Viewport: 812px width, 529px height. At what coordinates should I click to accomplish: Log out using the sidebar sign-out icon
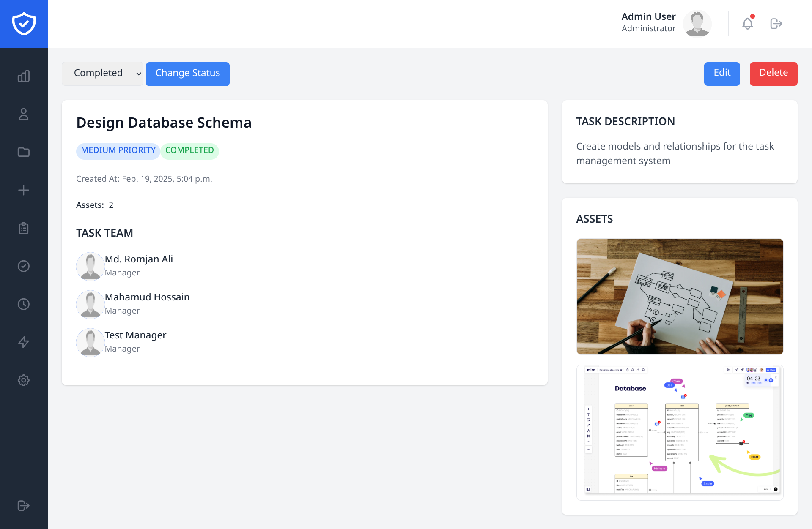pyautogui.click(x=24, y=505)
